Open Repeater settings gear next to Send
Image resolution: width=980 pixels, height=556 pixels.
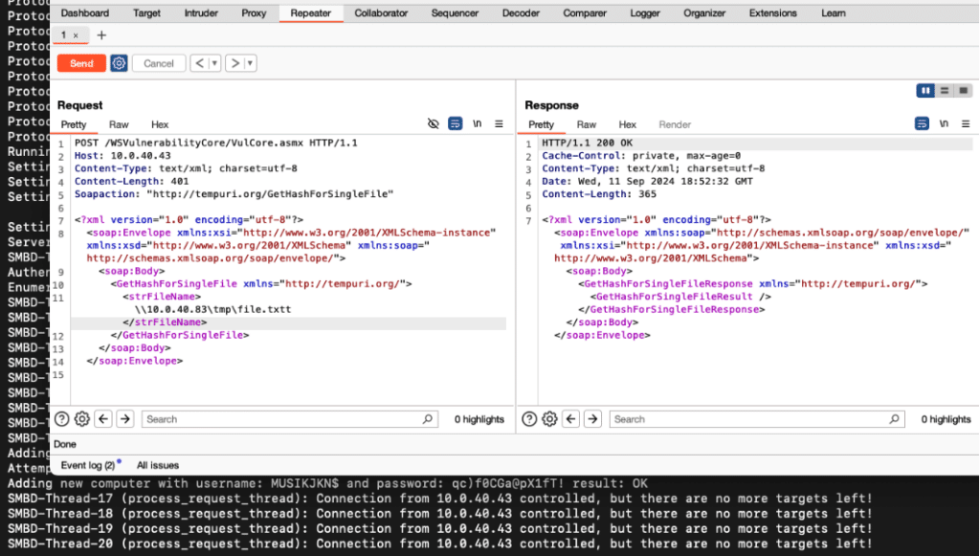click(x=119, y=63)
